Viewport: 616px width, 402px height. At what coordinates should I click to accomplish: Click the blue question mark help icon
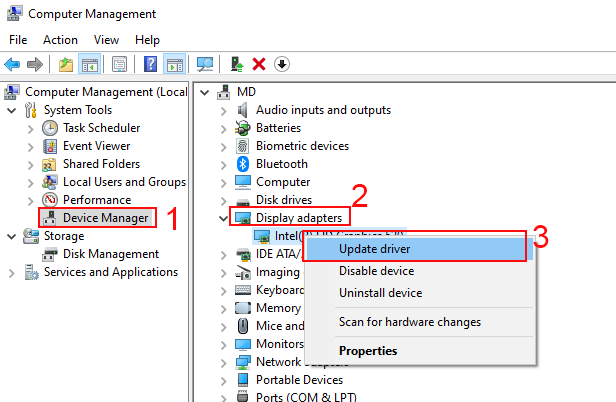[x=150, y=64]
